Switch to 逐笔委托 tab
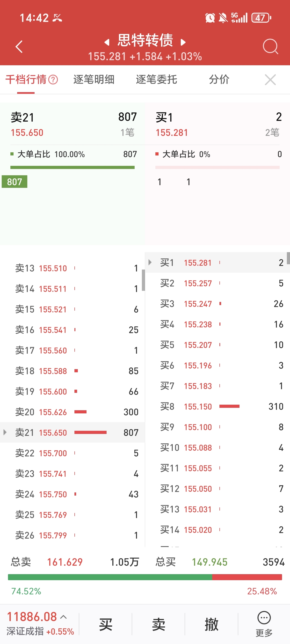Viewport: 290px width, 644px height. tap(157, 80)
